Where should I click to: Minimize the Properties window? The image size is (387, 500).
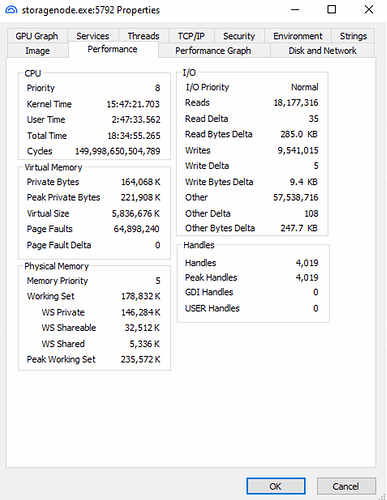click(295, 9)
